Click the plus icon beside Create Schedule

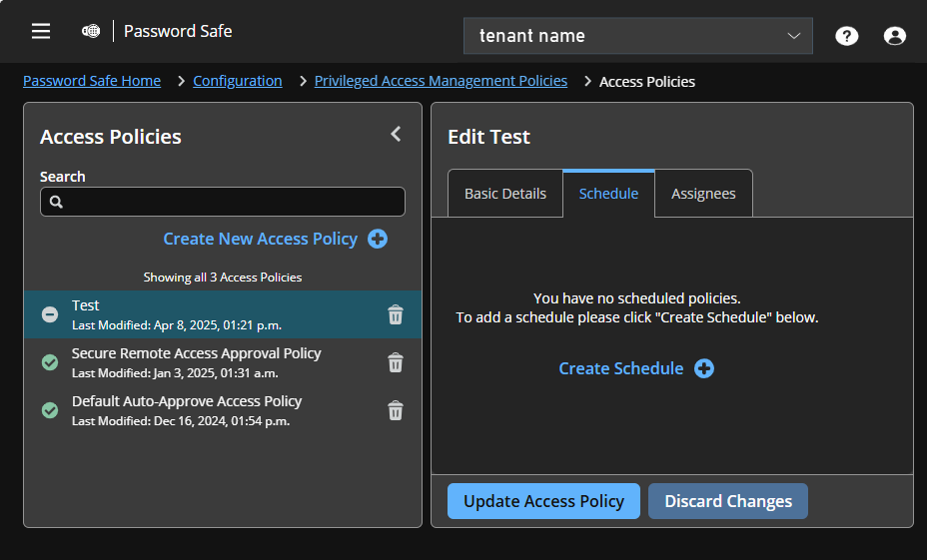coord(703,368)
